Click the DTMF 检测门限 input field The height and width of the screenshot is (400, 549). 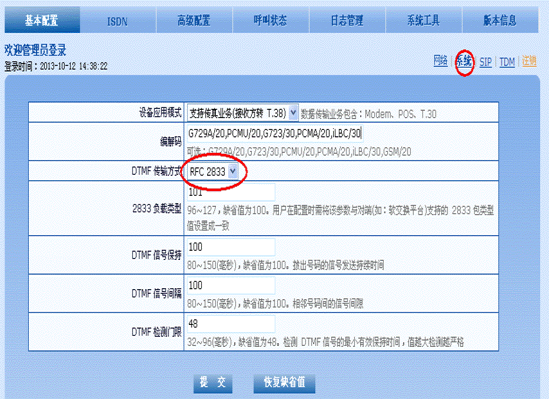(231, 324)
